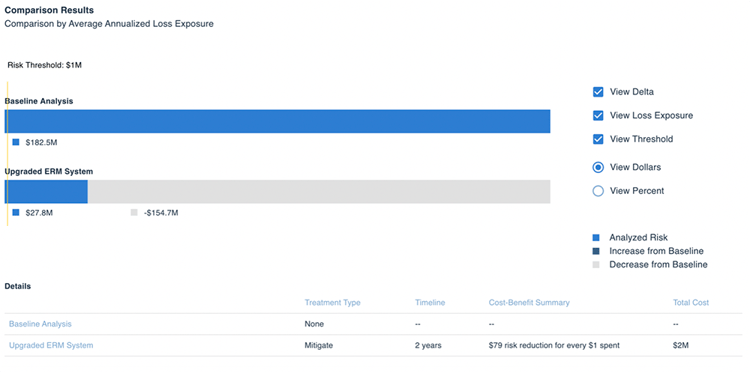Open the Baseline Analysis details link
This screenshot has width=750, height=373.
pyautogui.click(x=40, y=324)
